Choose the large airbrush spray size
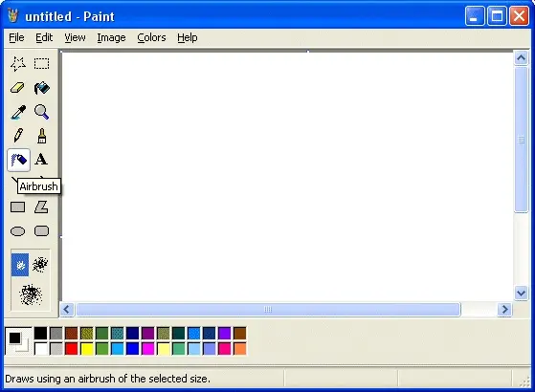535x392 pixels. pyautogui.click(x=31, y=294)
